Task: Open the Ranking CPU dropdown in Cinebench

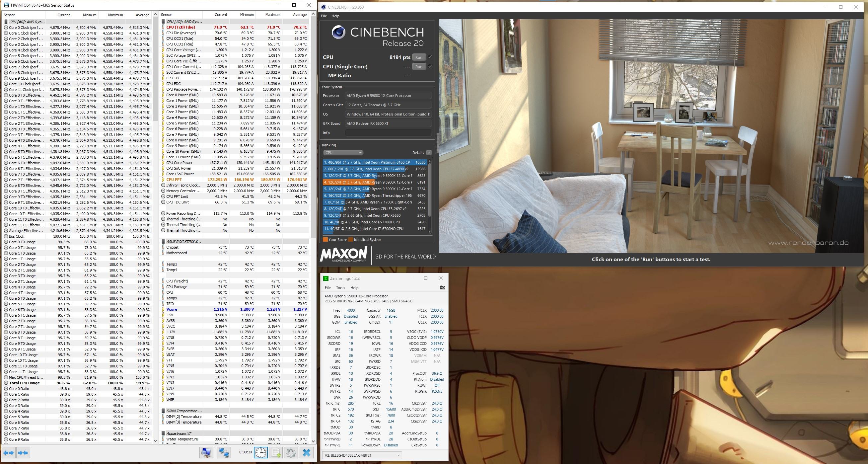Action: pos(343,153)
